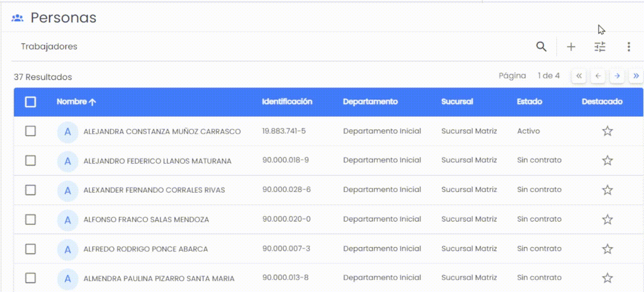Open the three-dot more options menu
Screen dimensions: 644x292
629,47
